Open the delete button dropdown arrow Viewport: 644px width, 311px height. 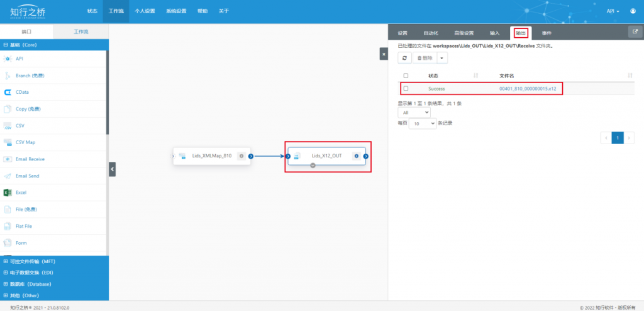coord(442,58)
